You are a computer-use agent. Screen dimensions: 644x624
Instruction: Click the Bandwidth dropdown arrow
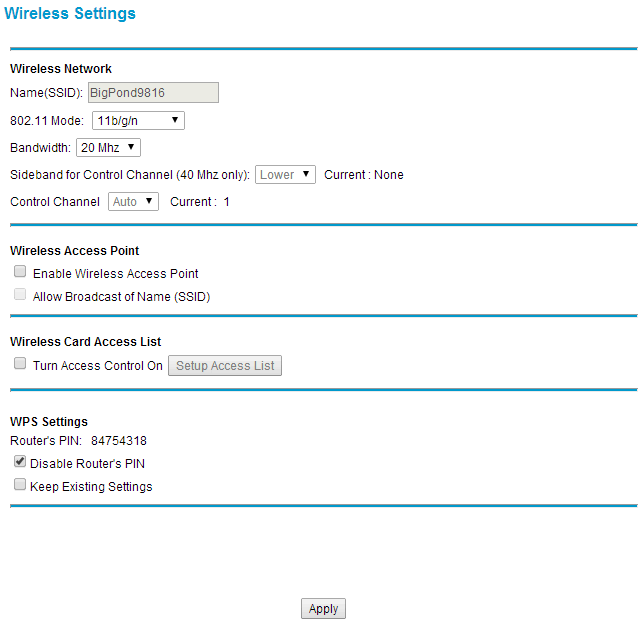tap(131, 147)
